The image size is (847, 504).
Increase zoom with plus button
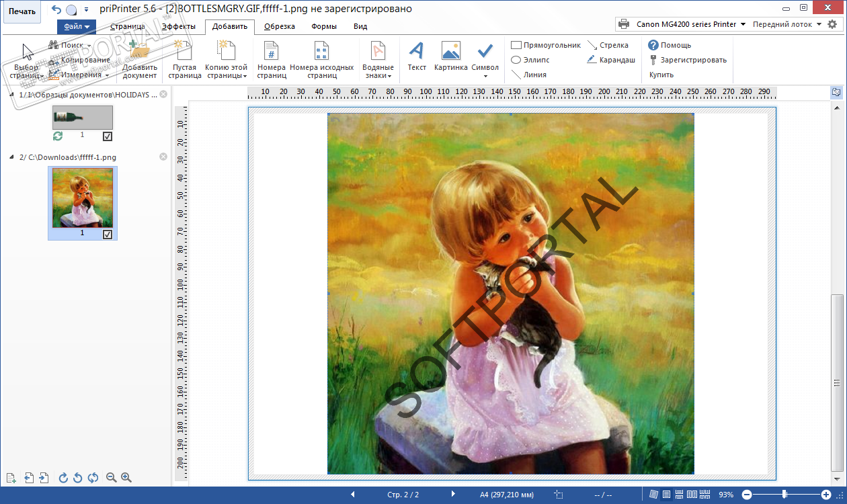[x=826, y=495]
